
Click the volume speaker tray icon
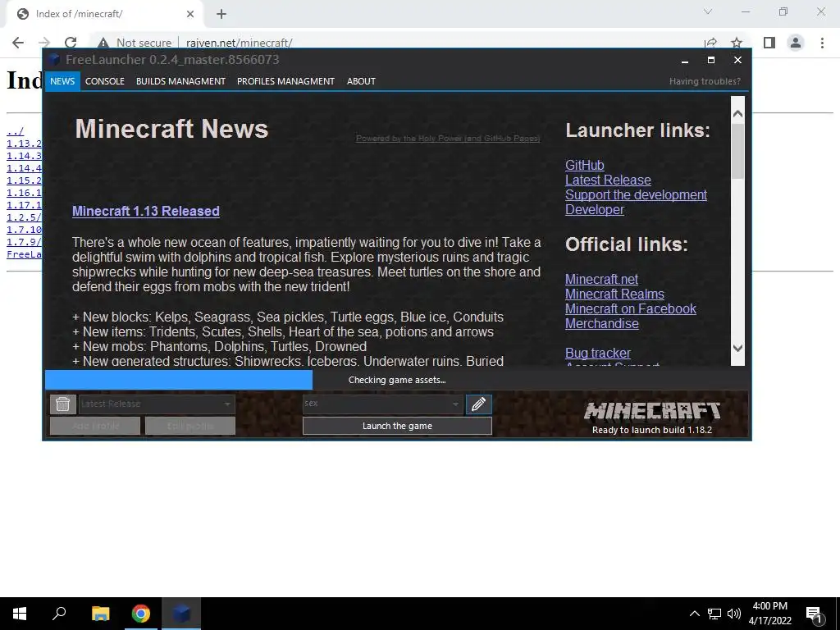[x=734, y=614]
